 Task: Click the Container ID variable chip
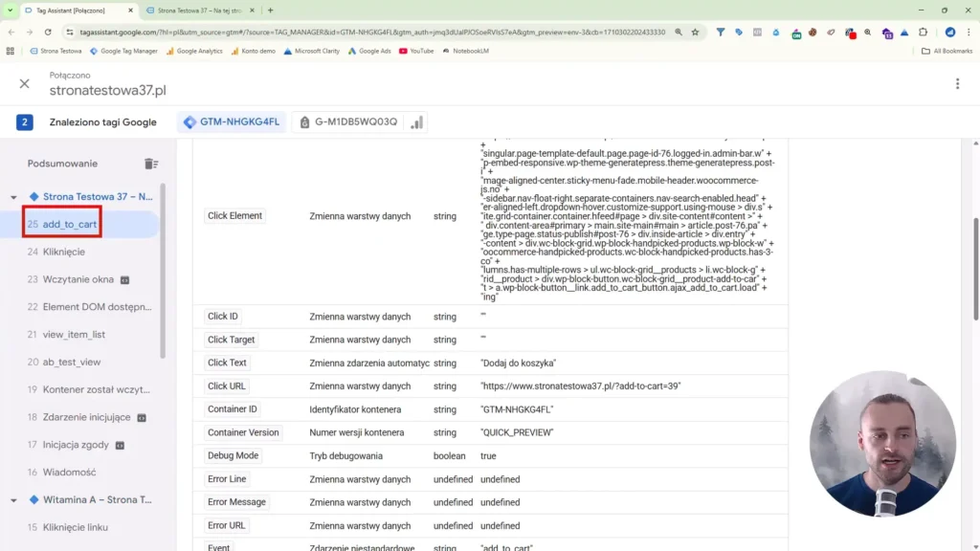tap(233, 409)
